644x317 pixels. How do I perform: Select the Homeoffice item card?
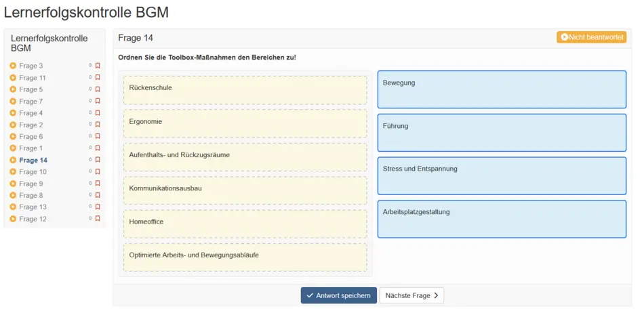pyautogui.click(x=245, y=224)
